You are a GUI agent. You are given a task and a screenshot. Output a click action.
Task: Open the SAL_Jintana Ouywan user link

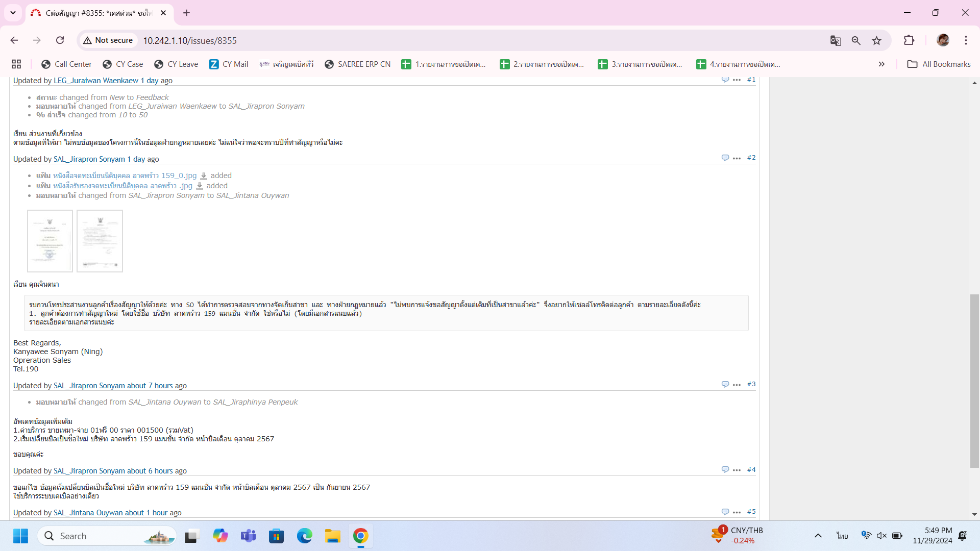[x=88, y=513]
